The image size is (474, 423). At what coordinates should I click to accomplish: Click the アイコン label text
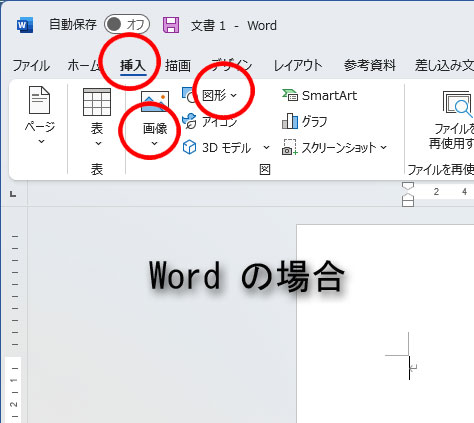[220, 122]
